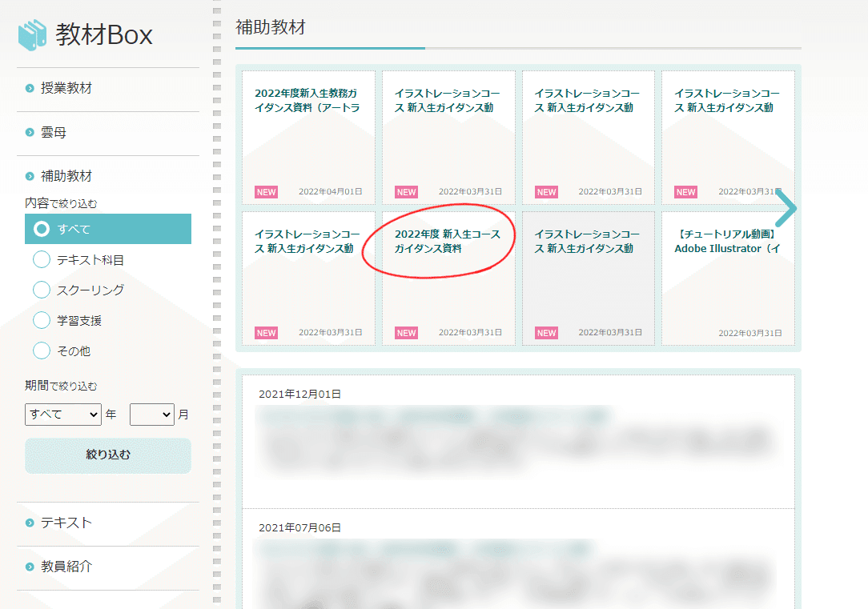This screenshot has width=868, height=609.
Task: Open the month dropdown
Action: coord(152,415)
